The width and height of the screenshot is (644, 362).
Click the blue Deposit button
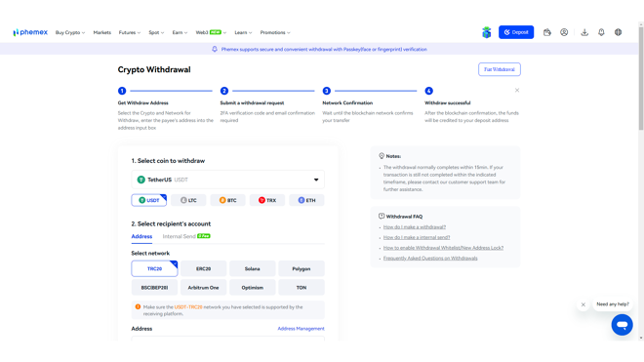tap(516, 32)
